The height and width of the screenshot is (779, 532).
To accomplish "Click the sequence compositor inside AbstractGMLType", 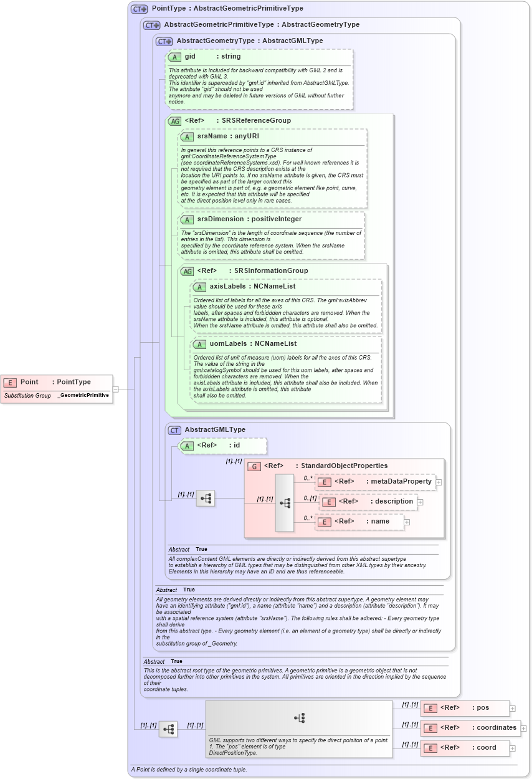I will pos(206,499).
